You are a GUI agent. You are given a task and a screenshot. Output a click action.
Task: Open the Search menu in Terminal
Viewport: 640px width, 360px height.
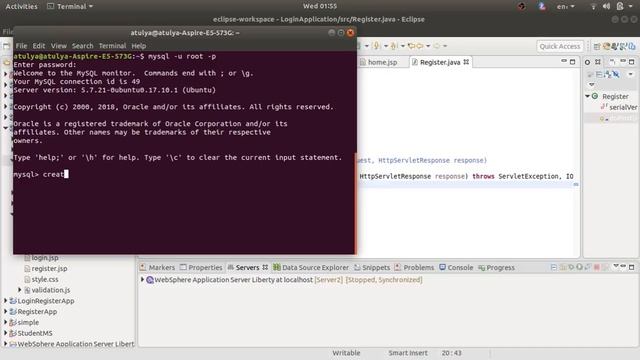coord(82,46)
